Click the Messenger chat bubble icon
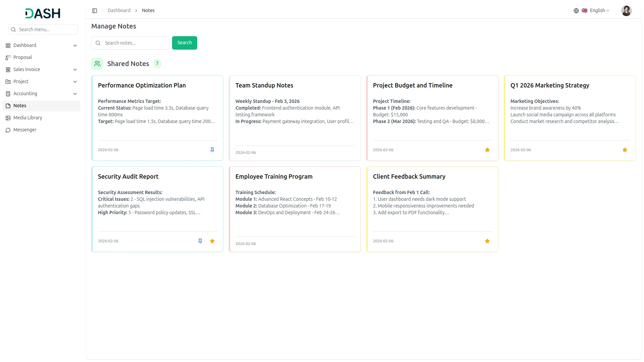644x362 pixels. (8, 130)
